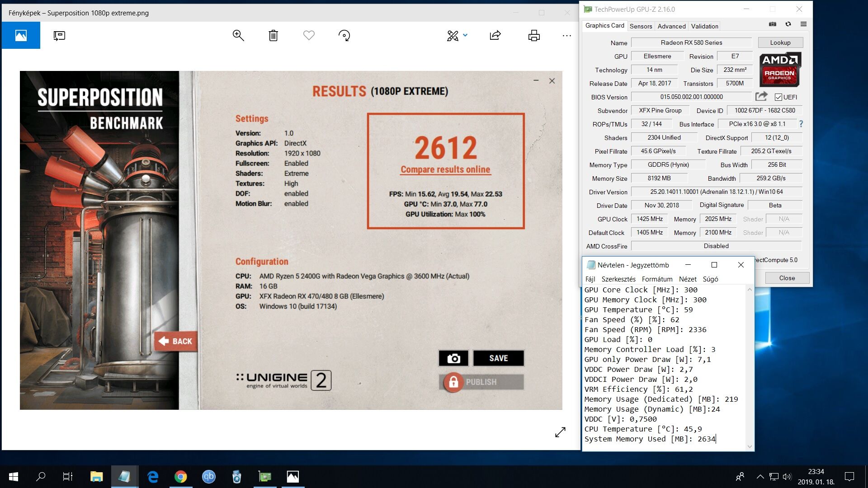Image resolution: width=868 pixels, height=488 pixels.
Task: Open the Fájl menu in Notepad
Action: (x=590, y=279)
